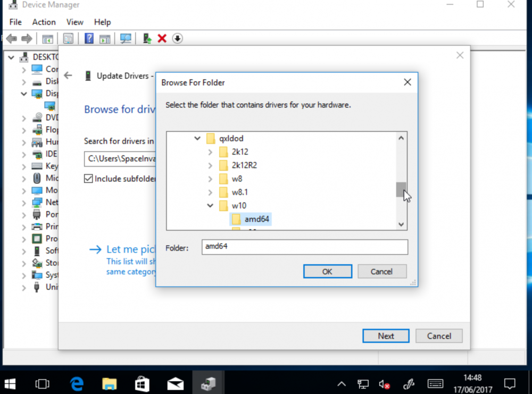Open the Help menu
The height and width of the screenshot is (394, 532).
click(x=102, y=22)
